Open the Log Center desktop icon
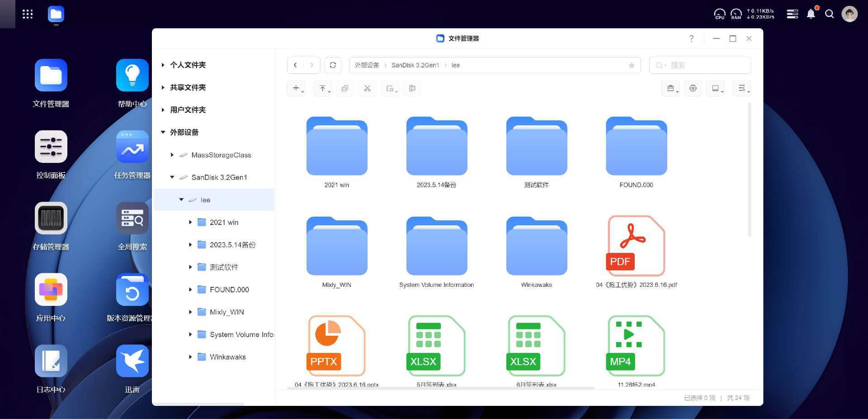Screen dimensions: 868x419 pyautogui.click(x=51, y=361)
